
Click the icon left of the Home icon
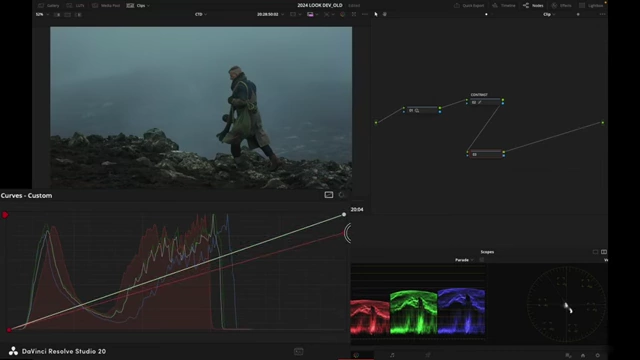pos(568,356)
